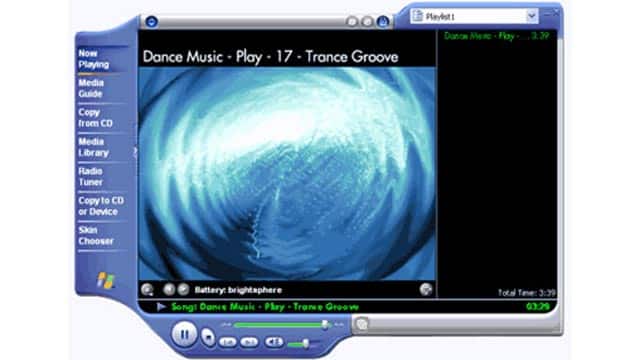Click the 'Total Time: 3:39' label
640x360 pixels.
pos(527,292)
